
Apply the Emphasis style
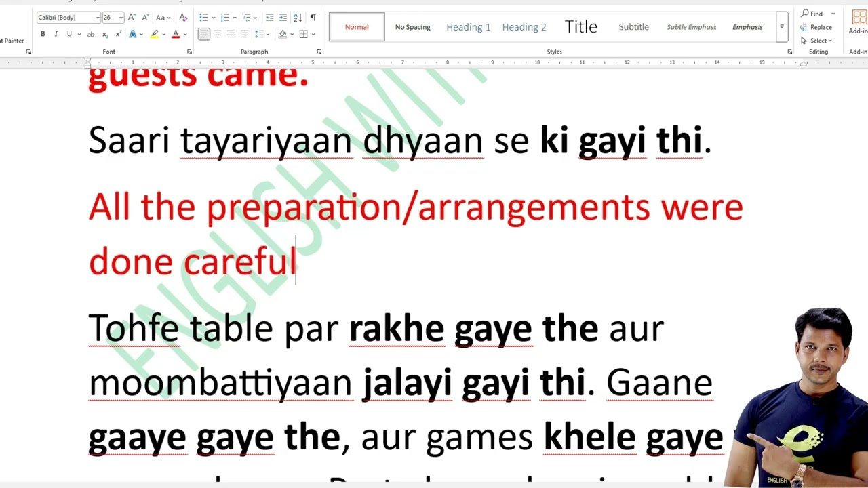click(x=747, y=27)
